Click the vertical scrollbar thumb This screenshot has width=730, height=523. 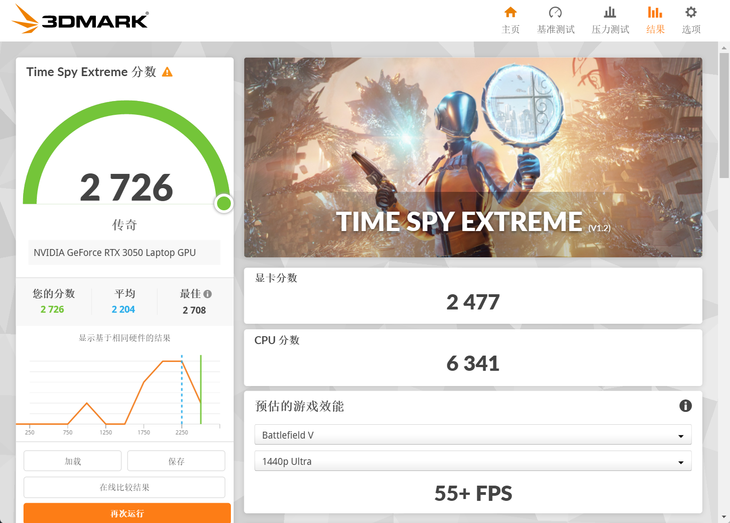pos(724,115)
